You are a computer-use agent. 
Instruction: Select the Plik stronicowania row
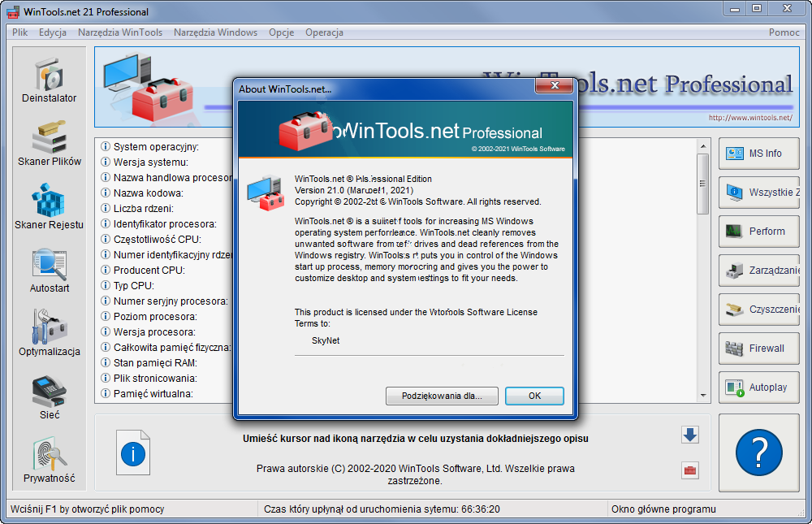coord(149,378)
